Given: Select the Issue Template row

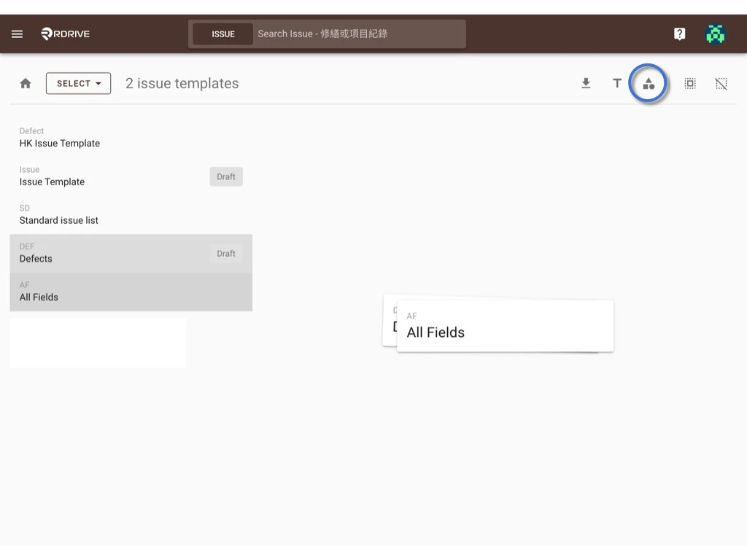Looking at the screenshot, I should tap(131, 176).
